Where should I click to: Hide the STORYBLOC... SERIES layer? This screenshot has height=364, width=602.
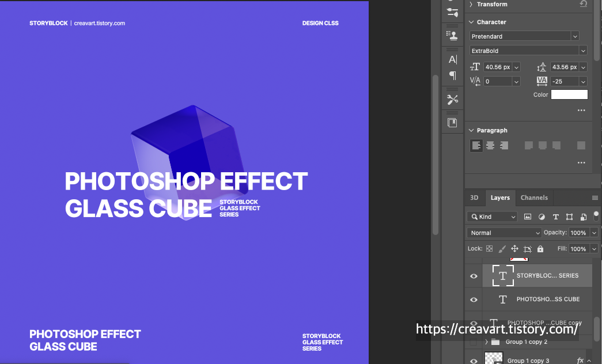click(474, 276)
